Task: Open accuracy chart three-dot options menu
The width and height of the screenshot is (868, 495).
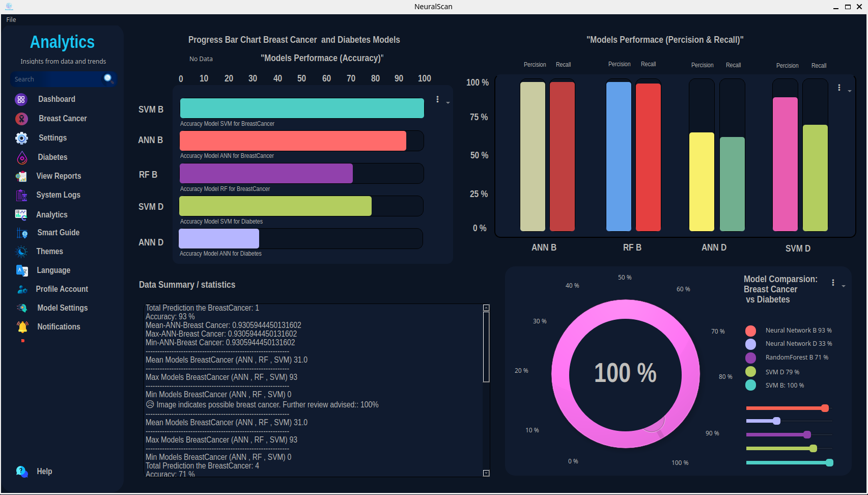Action: 437,100
